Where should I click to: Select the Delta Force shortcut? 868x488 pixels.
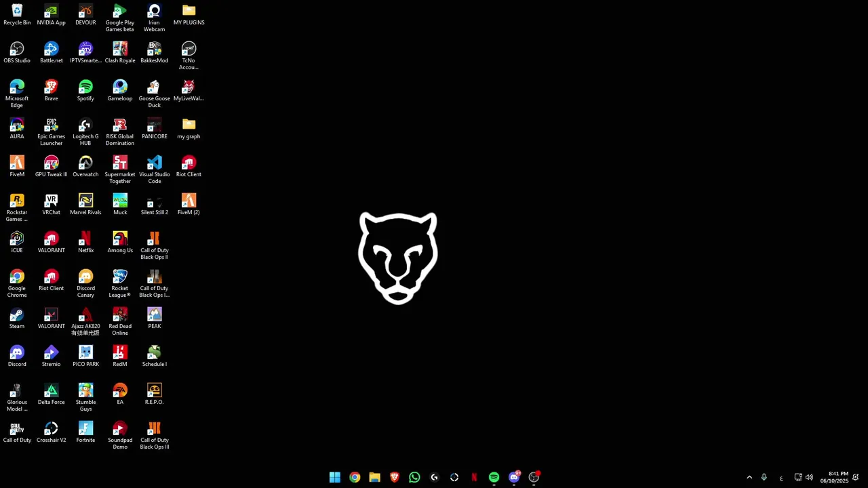[x=52, y=394]
